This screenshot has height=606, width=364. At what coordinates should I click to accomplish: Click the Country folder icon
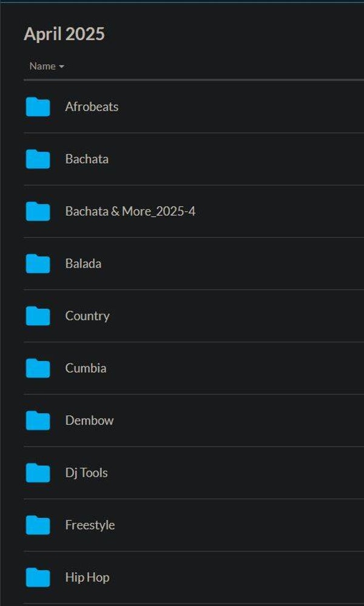click(38, 316)
